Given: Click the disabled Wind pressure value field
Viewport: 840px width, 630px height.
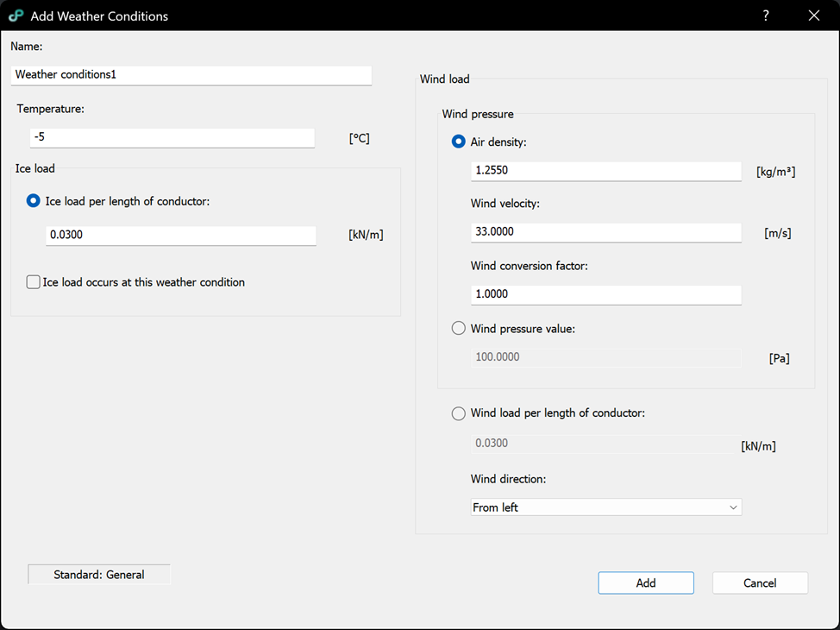Looking at the screenshot, I should tap(606, 356).
